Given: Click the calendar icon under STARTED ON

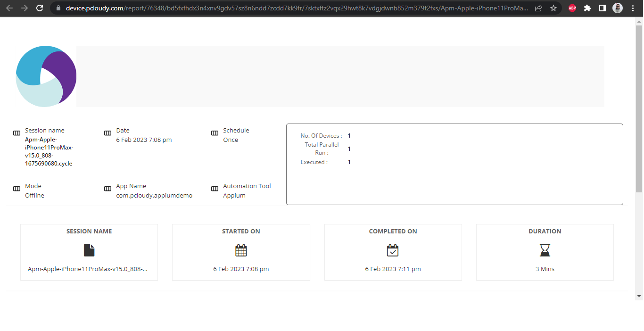Looking at the screenshot, I should pyautogui.click(x=241, y=250).
